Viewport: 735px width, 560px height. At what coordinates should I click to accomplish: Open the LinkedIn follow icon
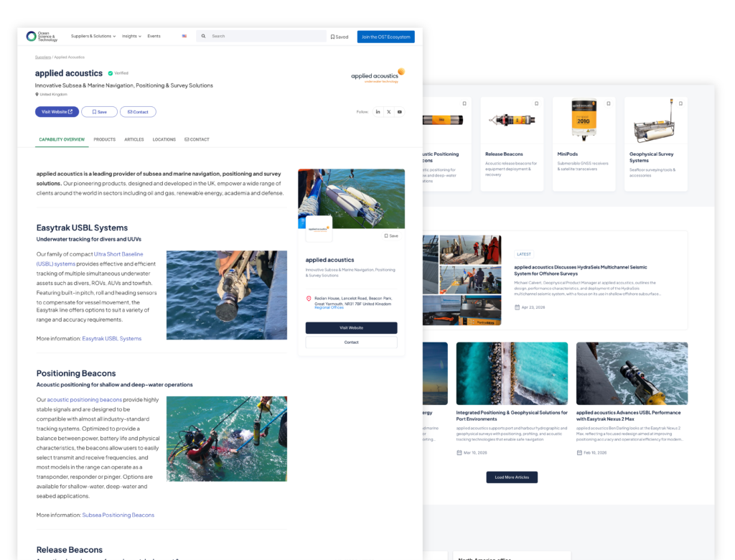(378, 111)
